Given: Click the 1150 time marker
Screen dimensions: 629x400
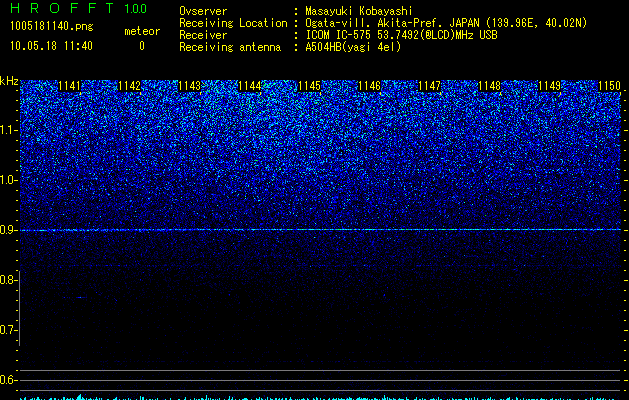Looking at the screenshot, I should pyautogui.click(x=609, y=86).
